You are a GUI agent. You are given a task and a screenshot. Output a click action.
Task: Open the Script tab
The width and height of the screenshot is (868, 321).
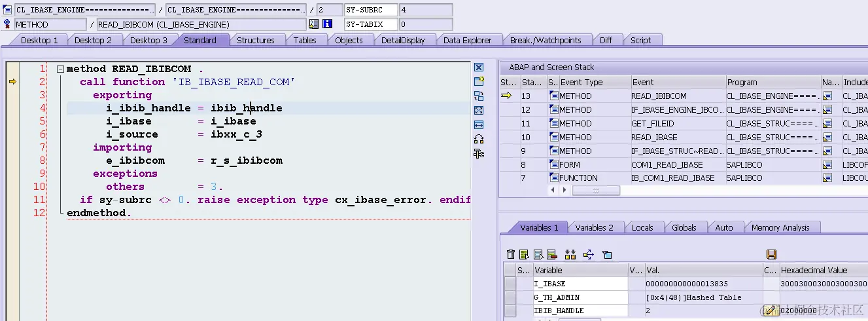640,40
